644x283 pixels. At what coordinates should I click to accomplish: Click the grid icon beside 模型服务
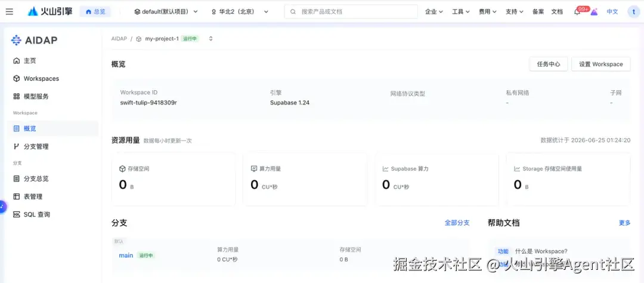[17, 96]
